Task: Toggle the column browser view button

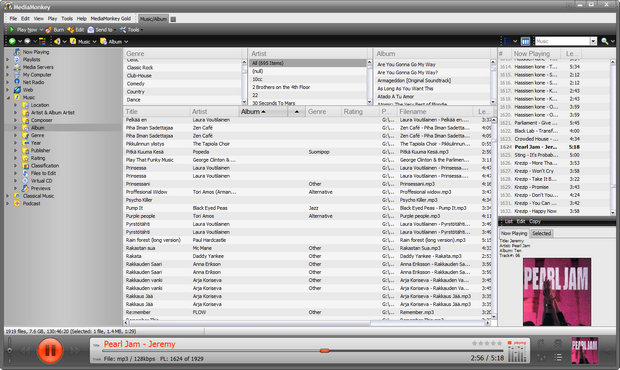Action: 525,41
